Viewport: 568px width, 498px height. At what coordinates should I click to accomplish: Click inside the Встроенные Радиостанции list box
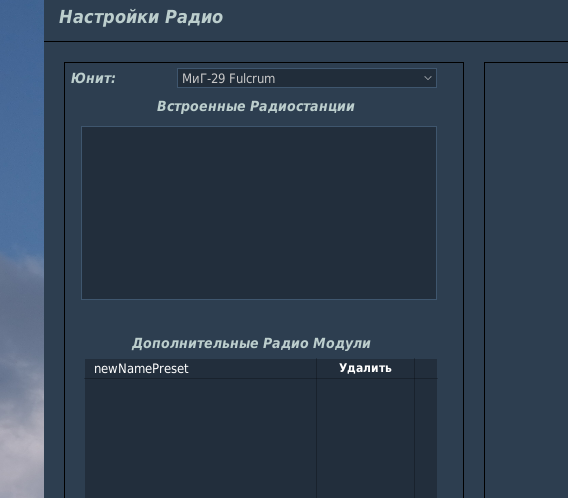pyautogui.click(x=259, y=213)
